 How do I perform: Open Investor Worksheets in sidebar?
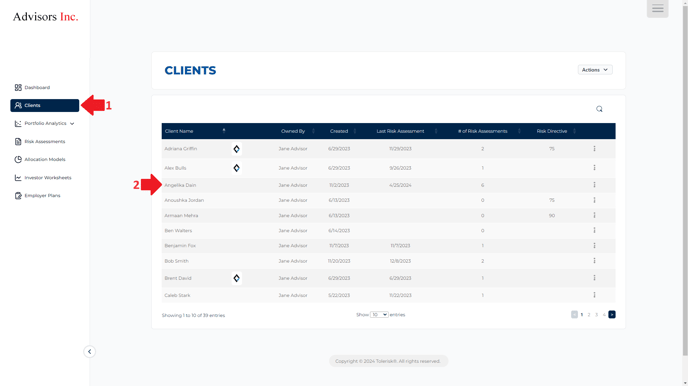click(x=43, y=178)
